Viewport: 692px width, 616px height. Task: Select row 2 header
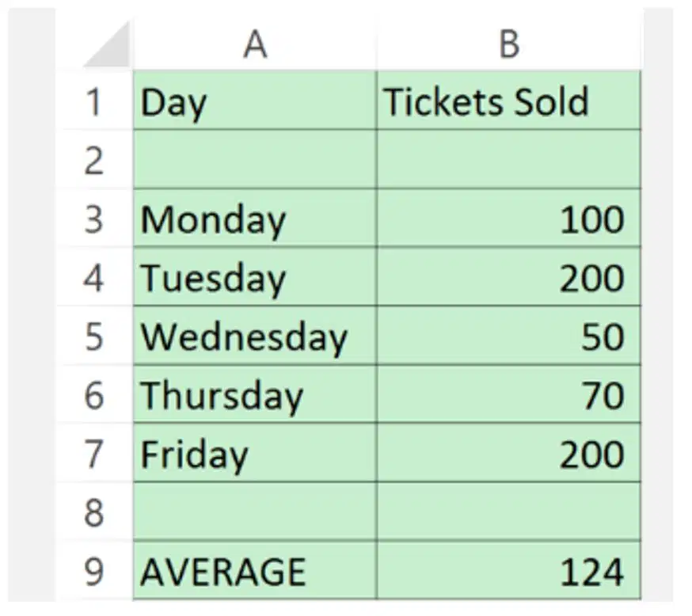click(93, 161)
